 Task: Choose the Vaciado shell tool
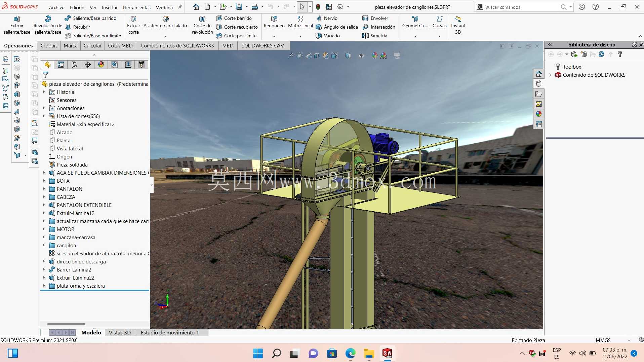[328, 36]
